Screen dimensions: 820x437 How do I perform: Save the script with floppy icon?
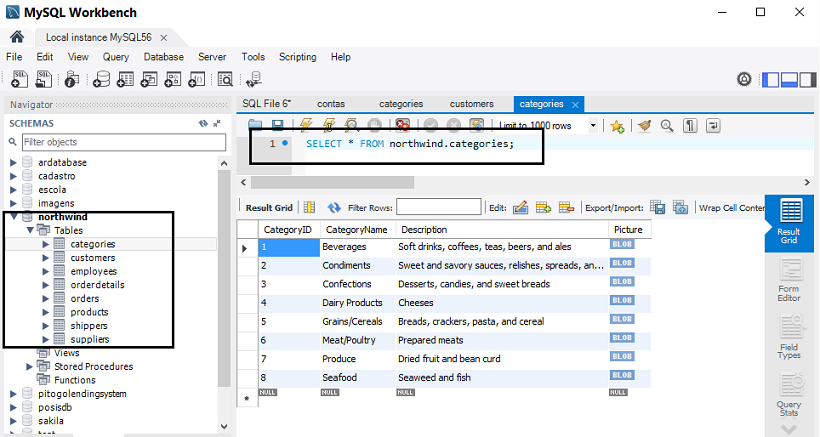[x=277, y=125]
